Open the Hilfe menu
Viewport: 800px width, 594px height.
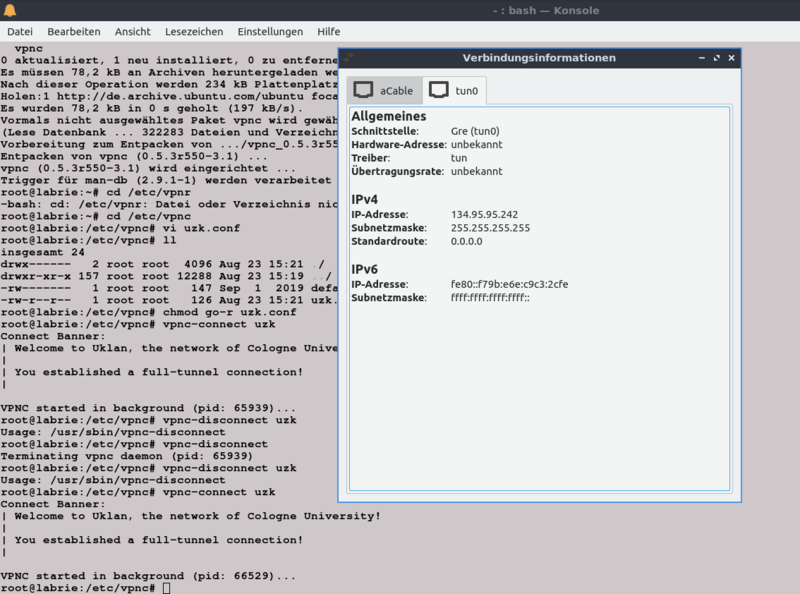click(x=329, y=32)
